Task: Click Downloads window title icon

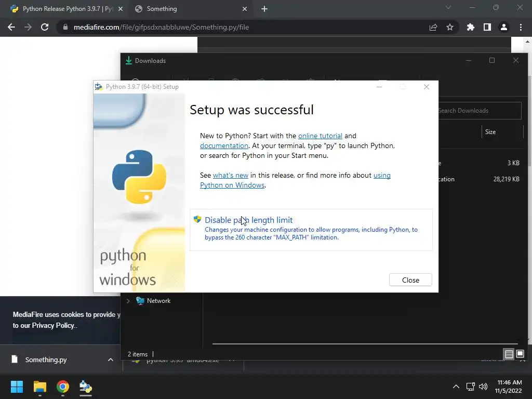Action: pyautogui.click(x=129, y=61)
